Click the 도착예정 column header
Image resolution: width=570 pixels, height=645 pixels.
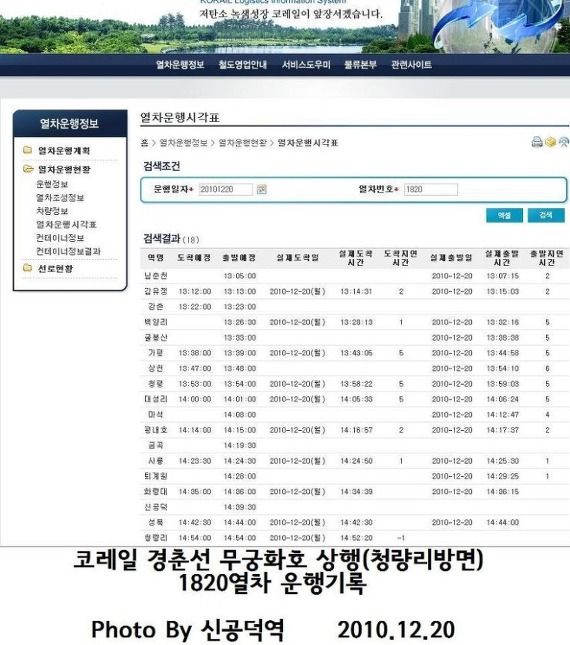[x=194, y=258]
